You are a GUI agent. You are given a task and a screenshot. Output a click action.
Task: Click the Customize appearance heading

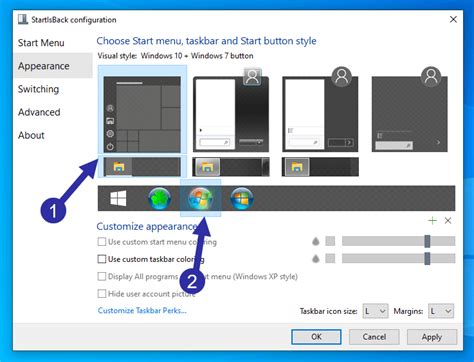click(x=147, y=227)
